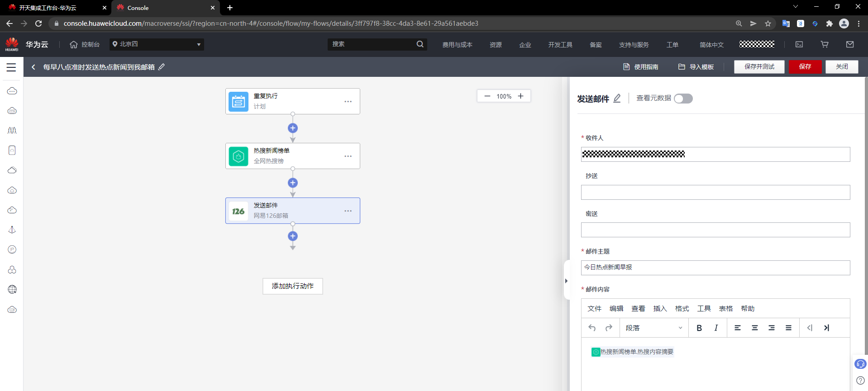This screenshot has width=868, height=391.
Task: Toggle bold formatting in editor
Action: 699,328
